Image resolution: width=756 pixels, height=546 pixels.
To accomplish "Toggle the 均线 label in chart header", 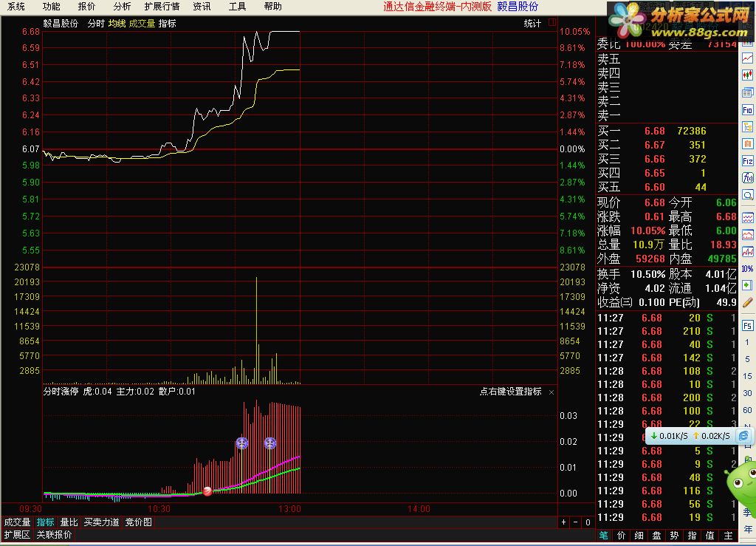I will click(x=117, y=23).
